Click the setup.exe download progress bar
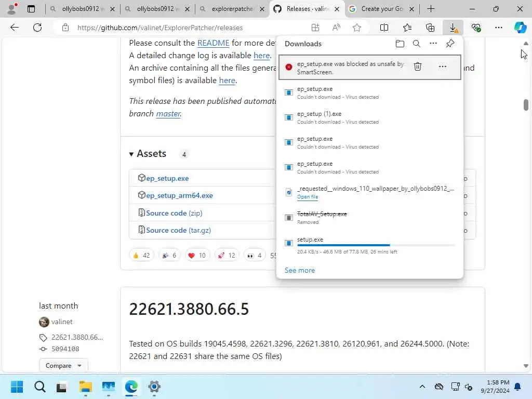This screenshot has width=532, height=399. 376,245
